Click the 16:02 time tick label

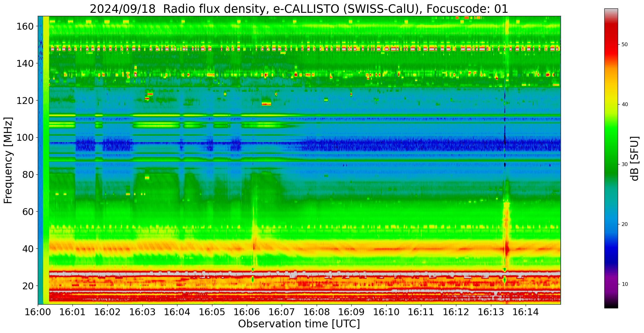point(108,312)
